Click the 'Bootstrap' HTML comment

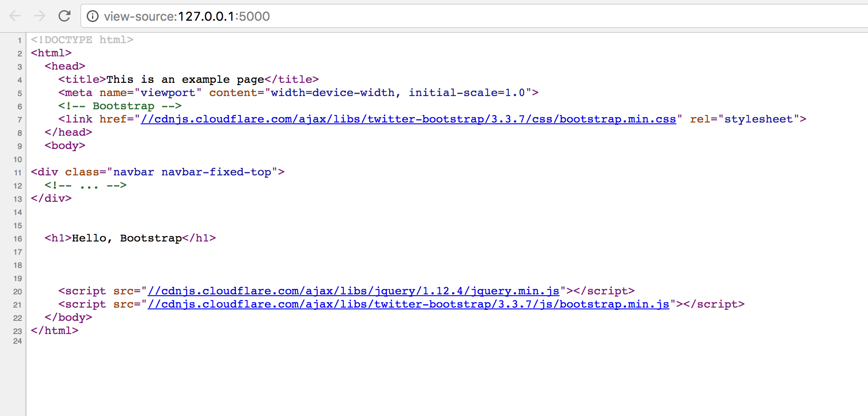click(120, 106)
